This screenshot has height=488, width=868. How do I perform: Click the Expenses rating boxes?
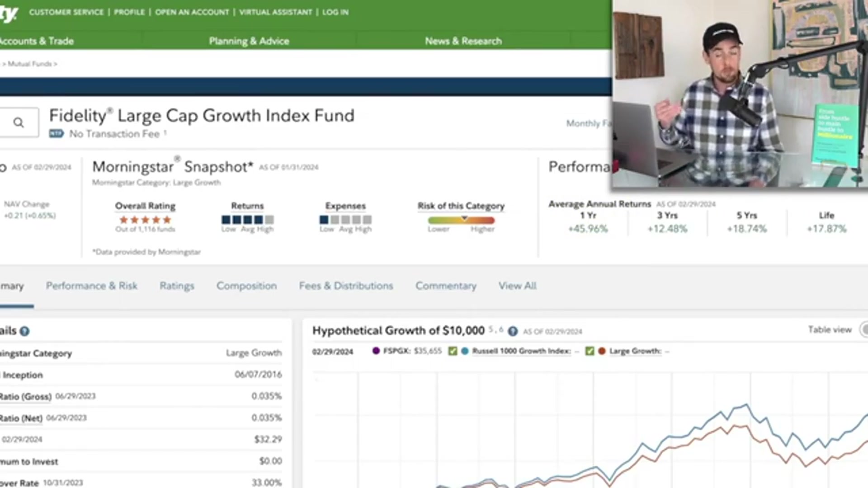point(345,220)
